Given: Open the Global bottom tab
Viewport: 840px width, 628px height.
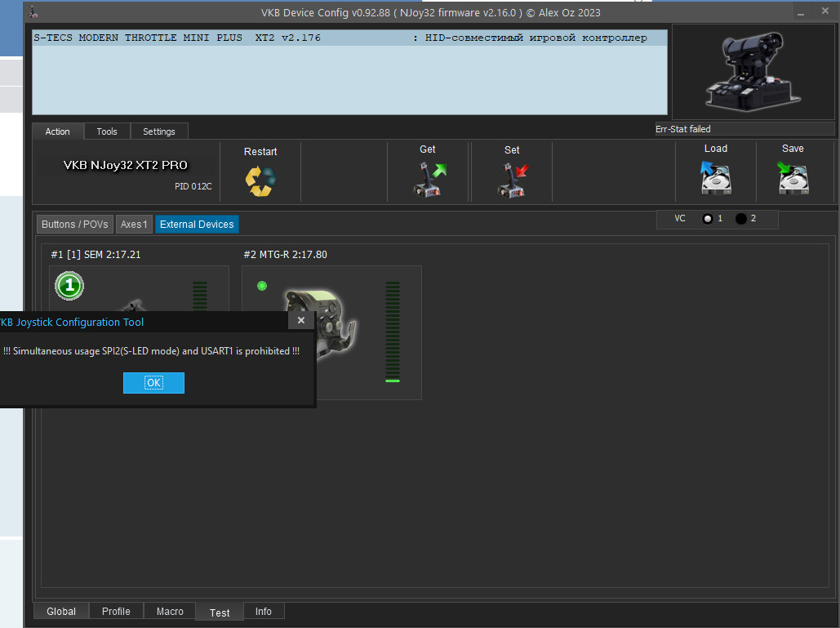Looking at the screenshot, I should coord(61,611).
